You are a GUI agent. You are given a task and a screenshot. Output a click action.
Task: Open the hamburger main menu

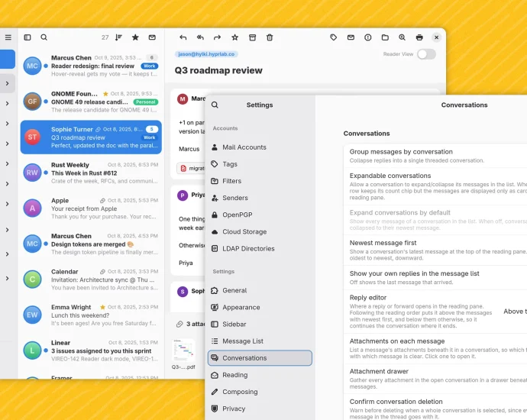point(8,37)
